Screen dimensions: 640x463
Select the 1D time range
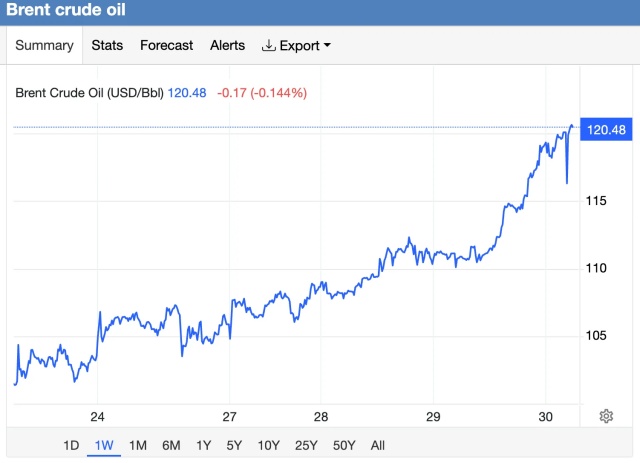[x=71, y=445]
